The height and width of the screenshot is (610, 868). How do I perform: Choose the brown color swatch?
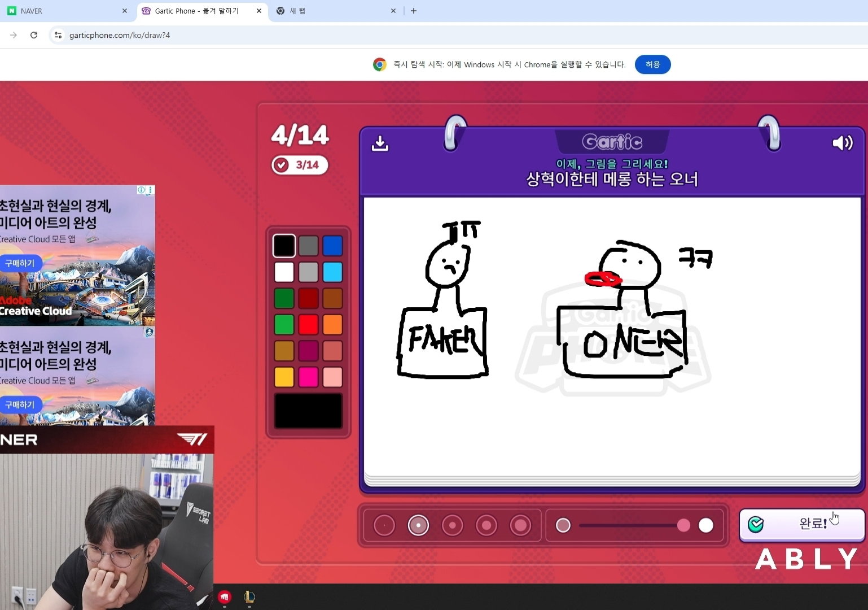tap(332, 298)
